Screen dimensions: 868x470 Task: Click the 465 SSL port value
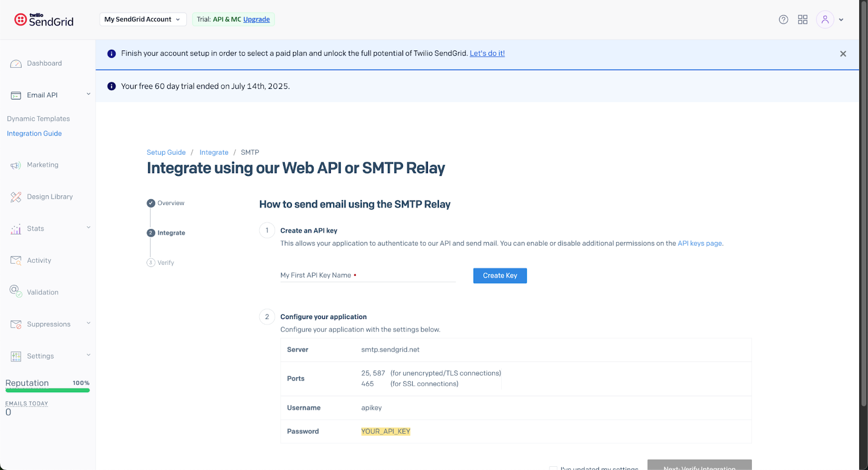(x=367, y=384)
